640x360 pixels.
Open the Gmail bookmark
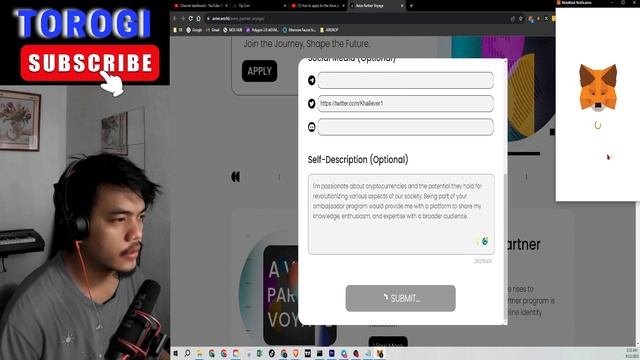[x=213, y=30]
